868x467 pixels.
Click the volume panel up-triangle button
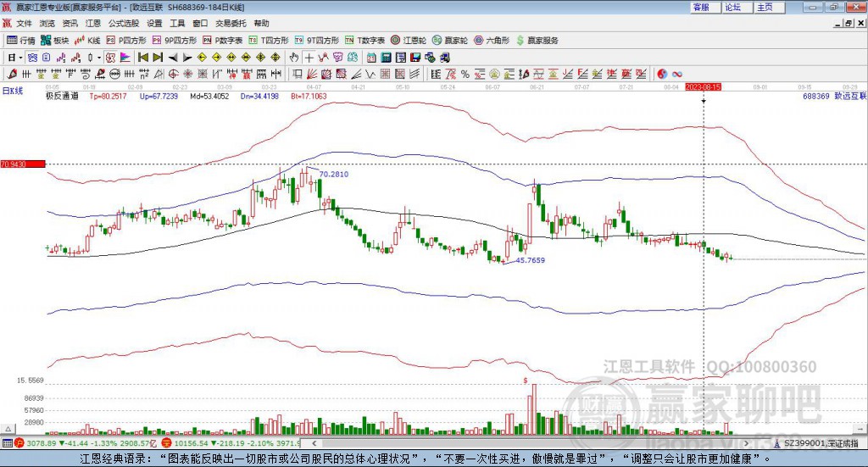click(8, 429)
